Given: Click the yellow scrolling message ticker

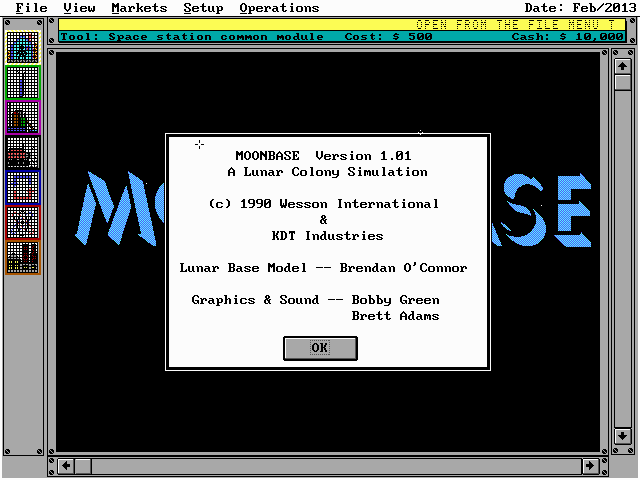Looking at the screenshot, I should [x=342, y=25].
